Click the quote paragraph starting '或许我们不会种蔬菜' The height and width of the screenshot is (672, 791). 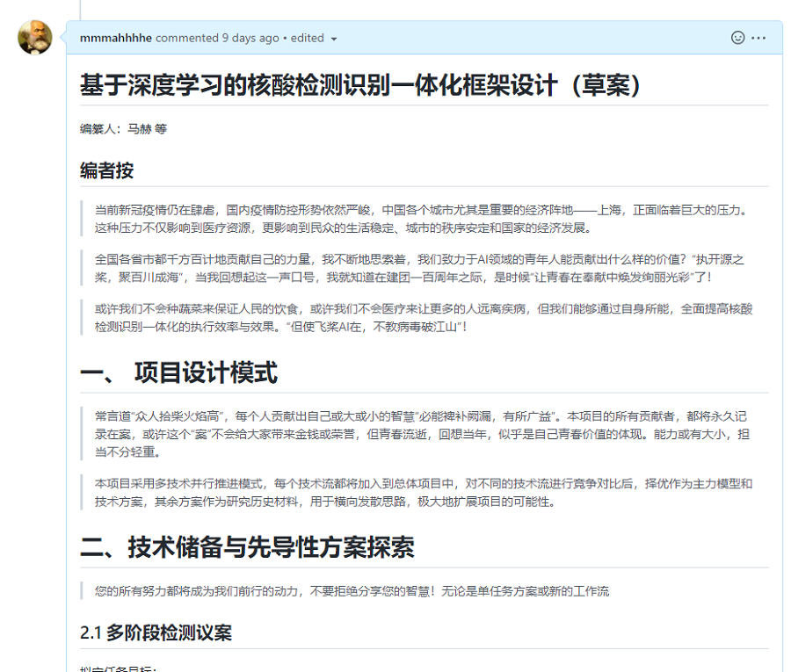pos(422,317)
